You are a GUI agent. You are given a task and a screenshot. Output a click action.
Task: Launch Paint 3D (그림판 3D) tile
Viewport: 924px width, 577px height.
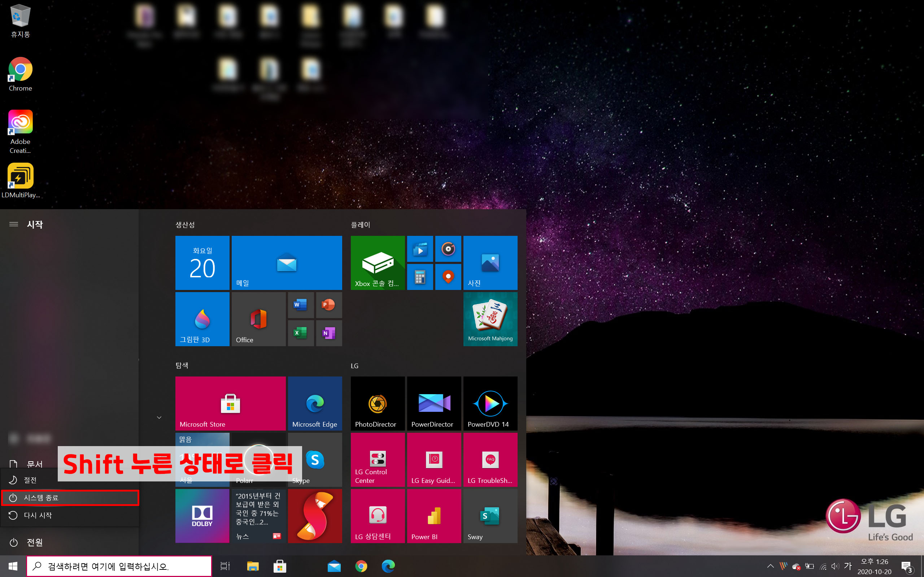[x=202, y=319]
